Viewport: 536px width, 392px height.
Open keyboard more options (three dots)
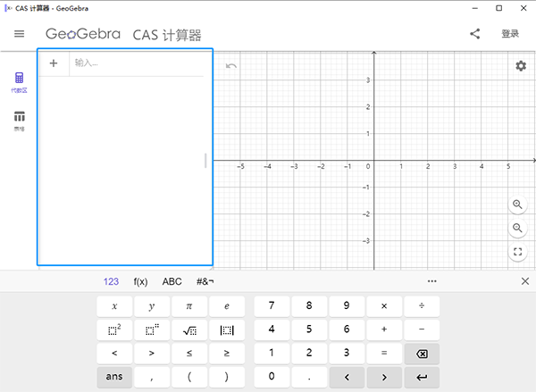coord(432,281)
